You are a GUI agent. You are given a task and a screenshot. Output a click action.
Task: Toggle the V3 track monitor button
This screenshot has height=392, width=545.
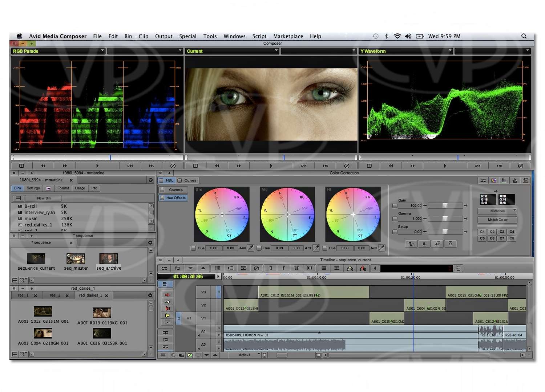coord(219,292)
